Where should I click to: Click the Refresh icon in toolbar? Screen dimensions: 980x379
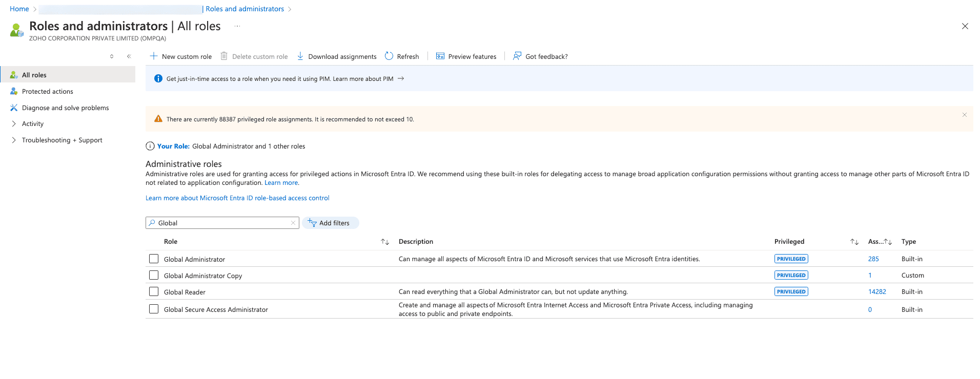click(389, 56)
